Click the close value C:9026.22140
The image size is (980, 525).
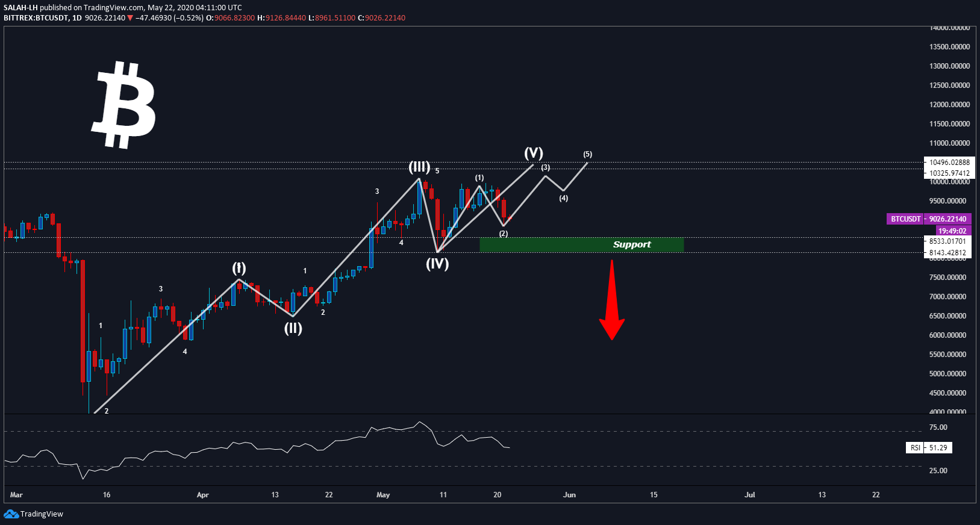(382, 18)
